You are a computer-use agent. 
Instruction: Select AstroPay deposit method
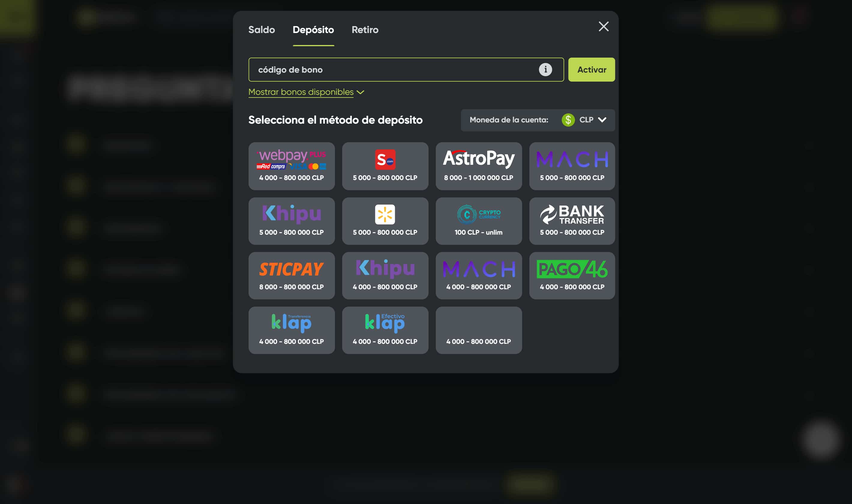click(x=479, y=166)
